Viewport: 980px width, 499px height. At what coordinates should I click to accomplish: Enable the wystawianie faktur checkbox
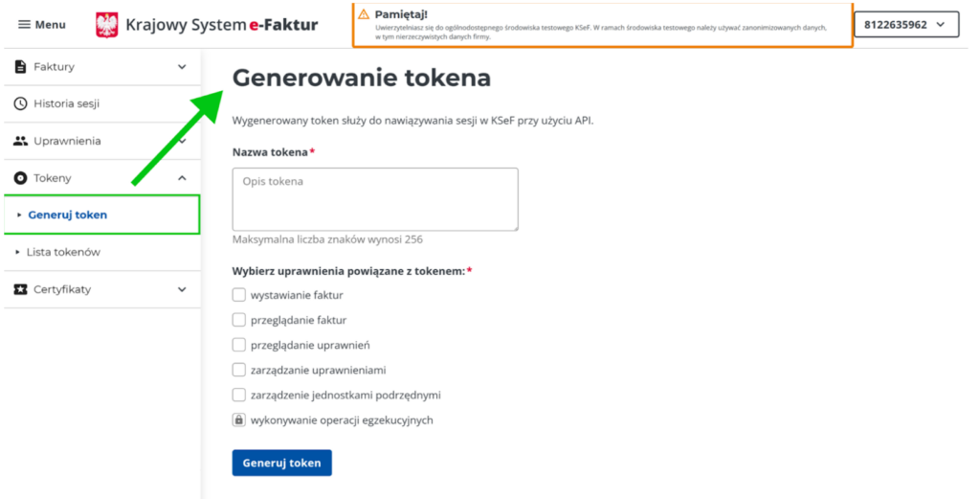[x=239, y=295]
